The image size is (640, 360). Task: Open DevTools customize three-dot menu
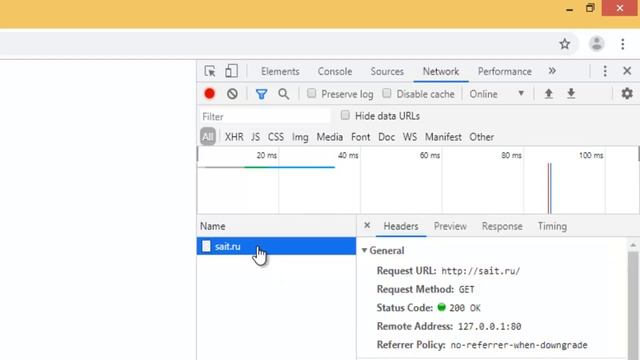tap(605, 71)
